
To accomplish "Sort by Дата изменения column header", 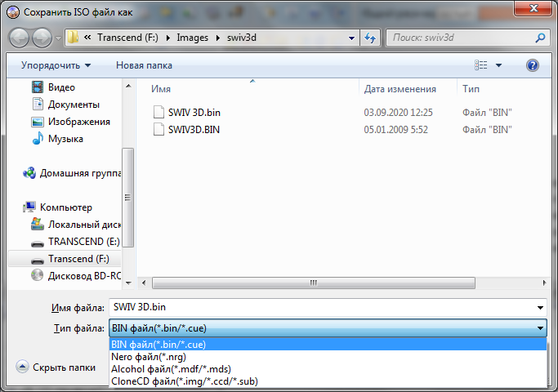I will (x=400, y=89).
